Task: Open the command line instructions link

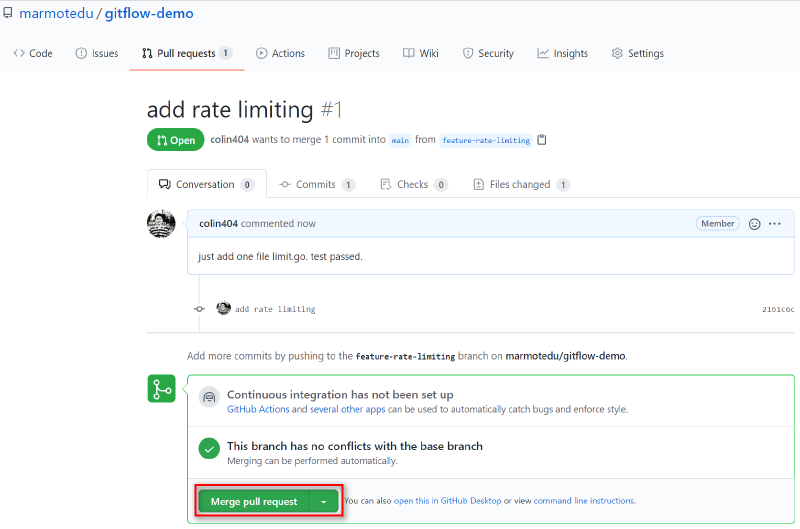Action: 584,501
